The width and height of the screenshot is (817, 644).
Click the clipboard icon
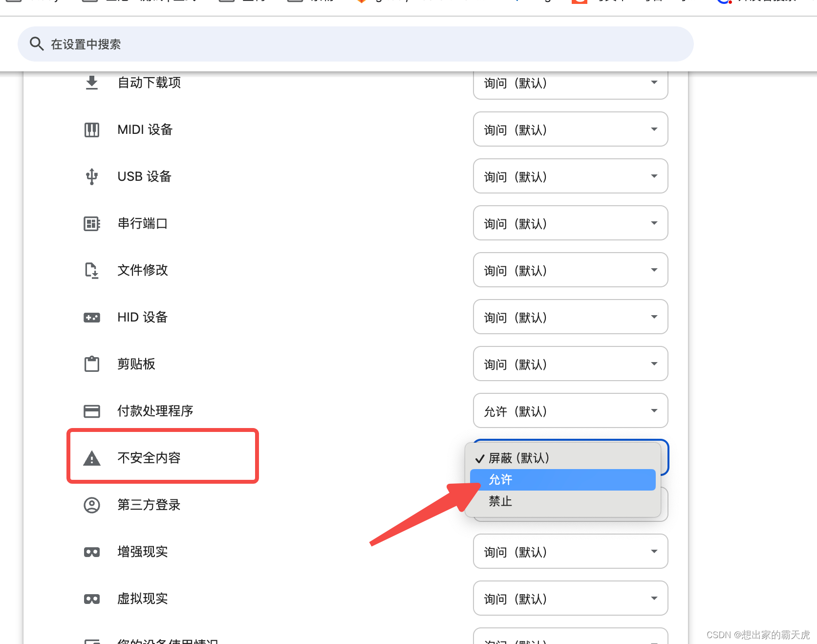tap(92, 364)
